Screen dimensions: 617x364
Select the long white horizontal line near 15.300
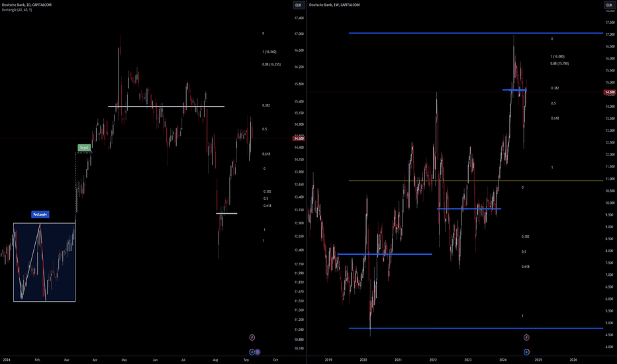(166, 107)
